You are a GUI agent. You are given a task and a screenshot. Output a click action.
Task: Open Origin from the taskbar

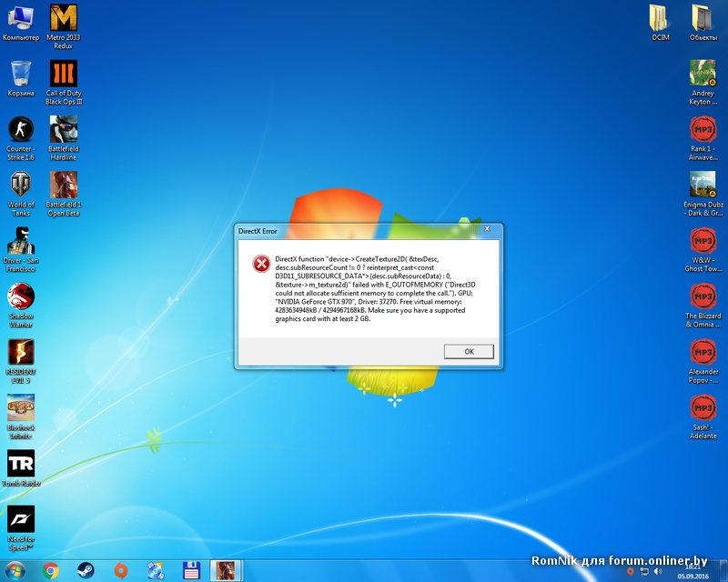(121, 570)
